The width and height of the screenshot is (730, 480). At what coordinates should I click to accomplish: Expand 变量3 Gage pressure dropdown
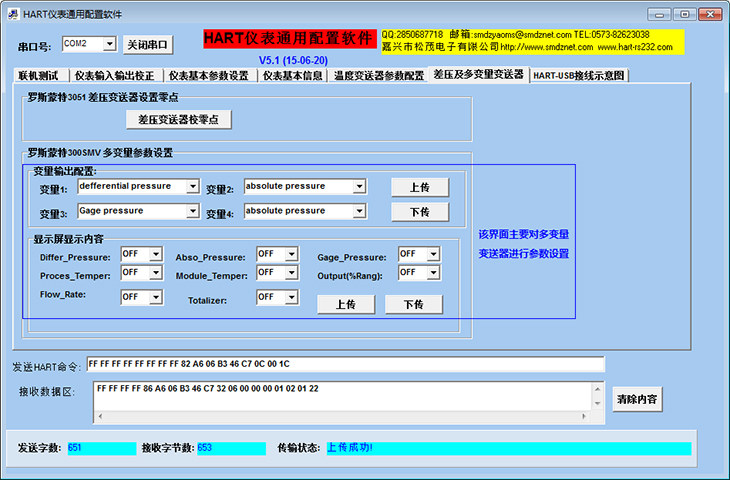pos(193,211)
